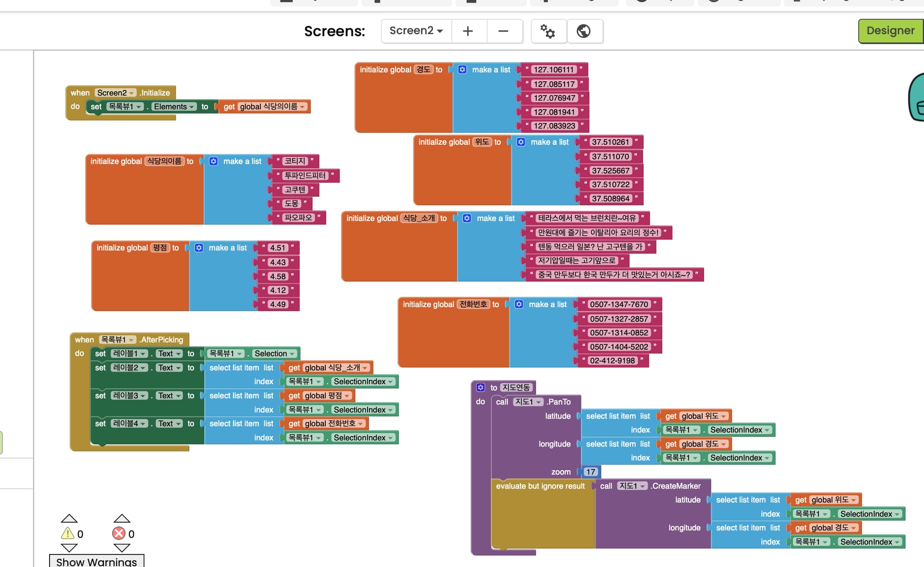Screen dimensions: 924x567
Task: Open 지도1 dropdown in CreateMarker call block
Action: [x=632, y=486]
